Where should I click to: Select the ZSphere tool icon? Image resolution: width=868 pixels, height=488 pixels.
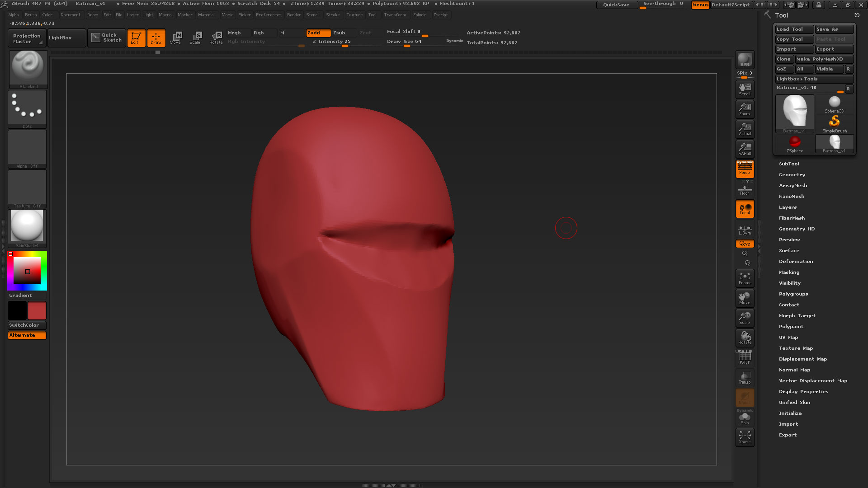[794, 144]
